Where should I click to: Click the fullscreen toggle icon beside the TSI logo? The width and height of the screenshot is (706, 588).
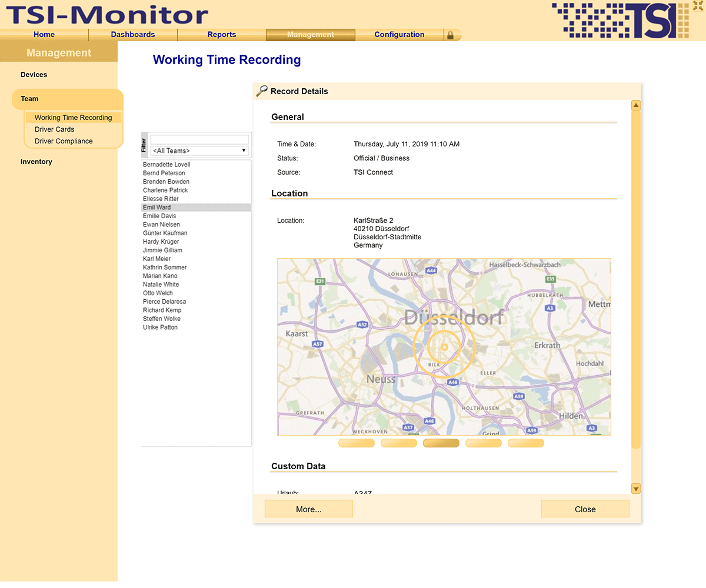[x=698, y=5]
